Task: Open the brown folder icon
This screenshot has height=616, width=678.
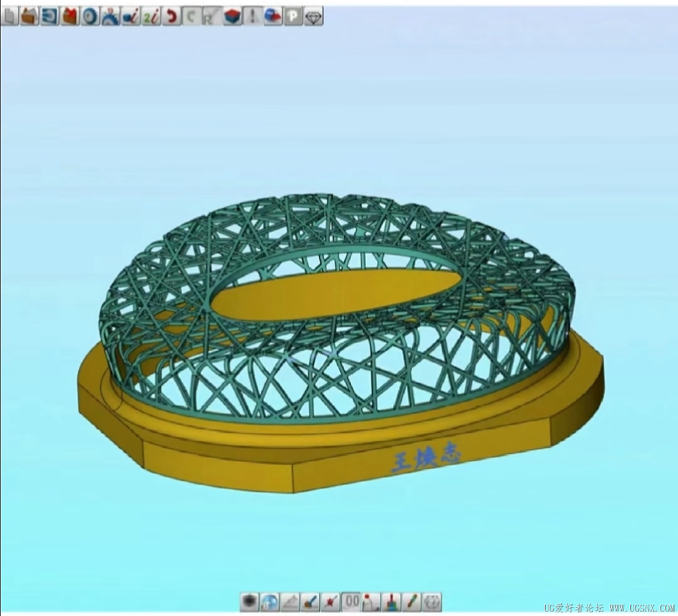Action: pyautogui.click(x=29, y=17)
